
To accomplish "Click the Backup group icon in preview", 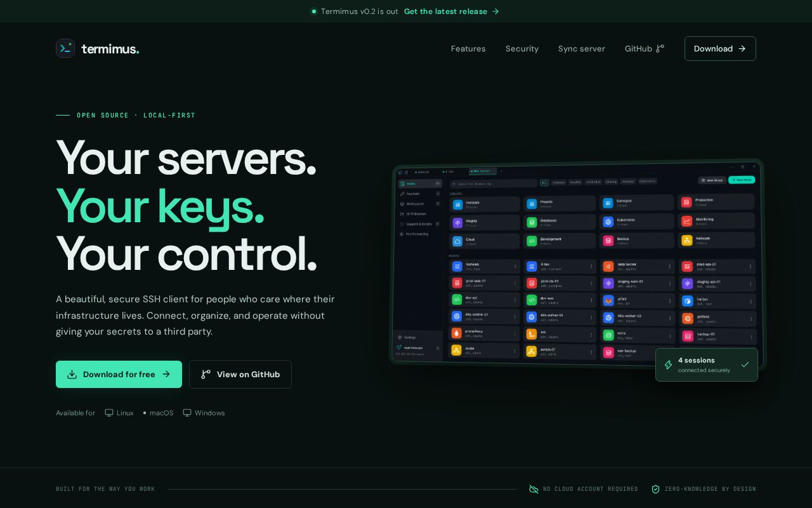I will pyautogui.click(x=608, y=241).
